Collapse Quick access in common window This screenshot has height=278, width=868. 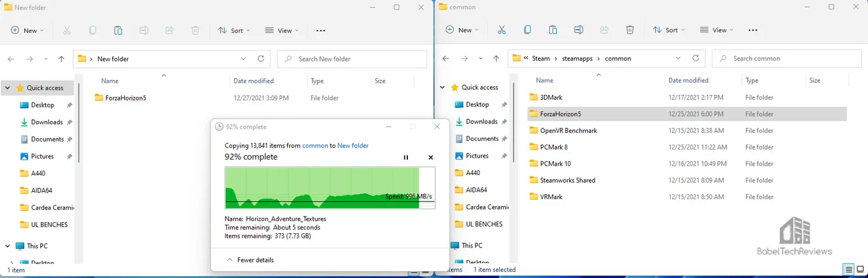[x=442, y=87]
